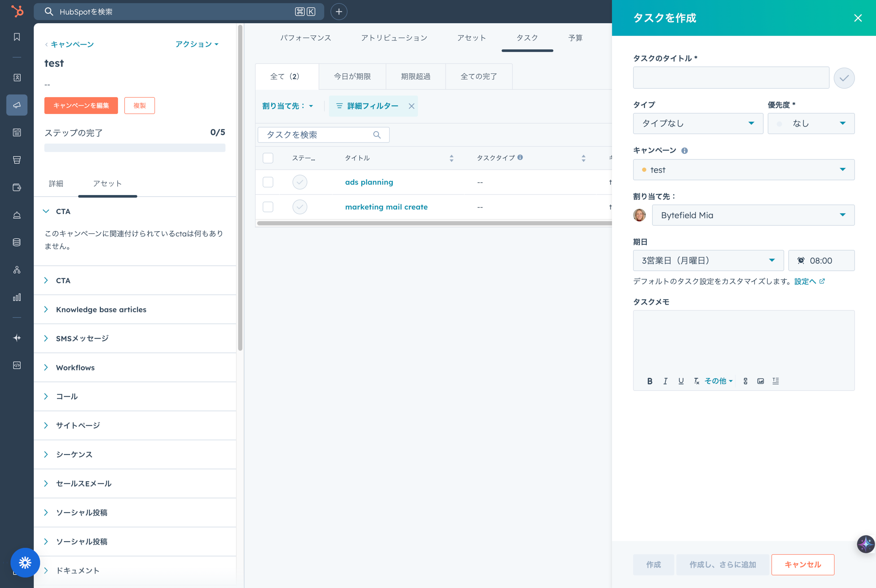
Task: Open the タイプなし type dropdown
Action: point(698,123)
